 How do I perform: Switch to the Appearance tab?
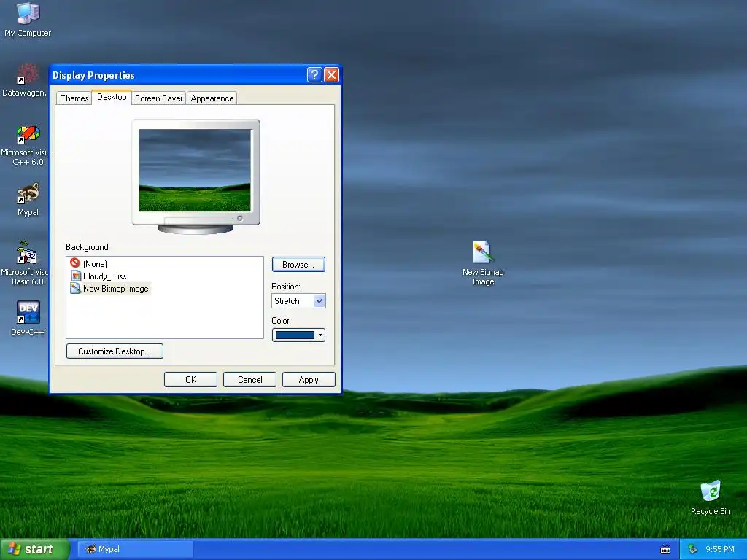tap(212, 98)
